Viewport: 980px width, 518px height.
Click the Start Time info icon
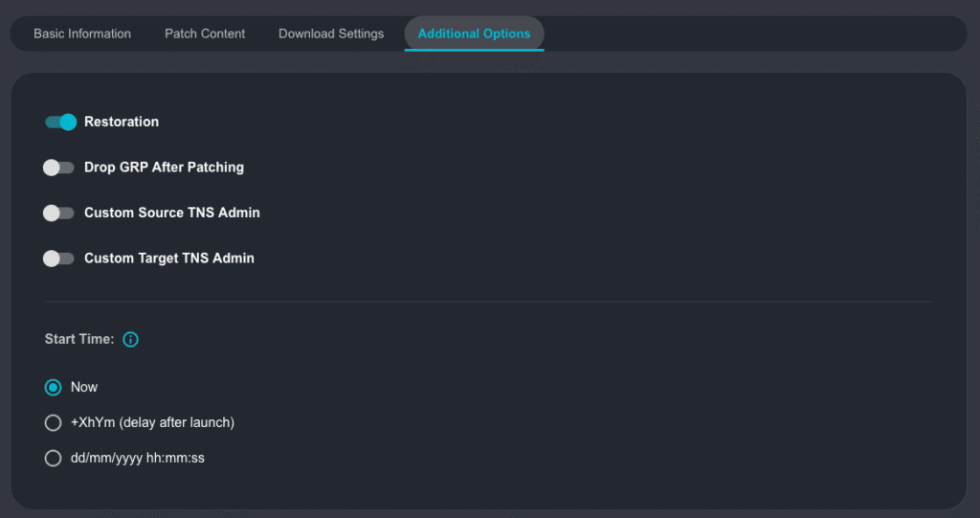click(131, 339)
